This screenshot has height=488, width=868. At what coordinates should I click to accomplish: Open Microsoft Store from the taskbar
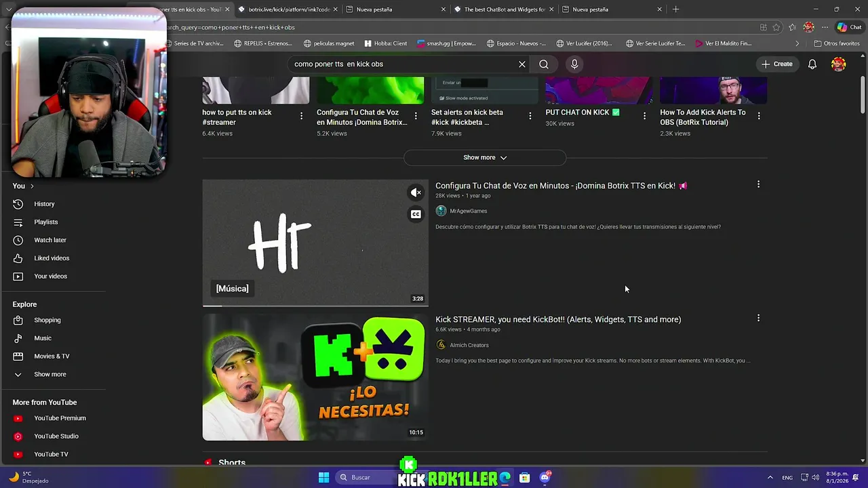click(525, 477)
